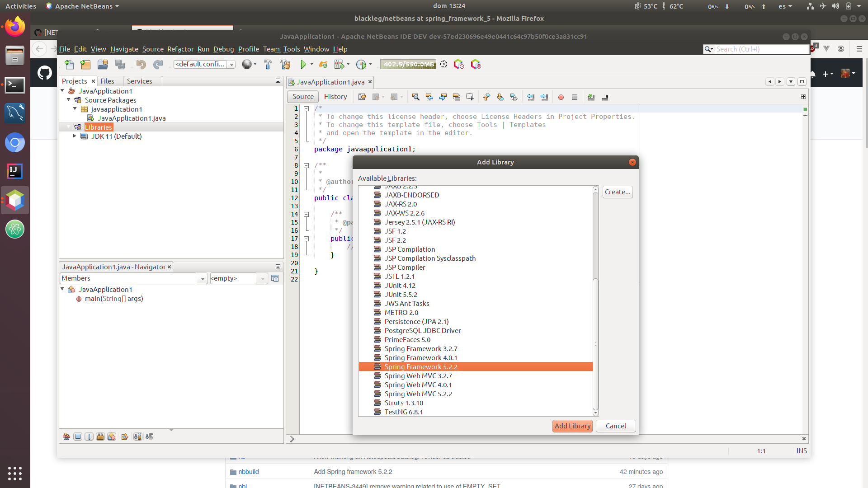The width and height of the screenshot is (868, 488).
Task: Click the memory usage indicator bar
Action: pos(408,64)
